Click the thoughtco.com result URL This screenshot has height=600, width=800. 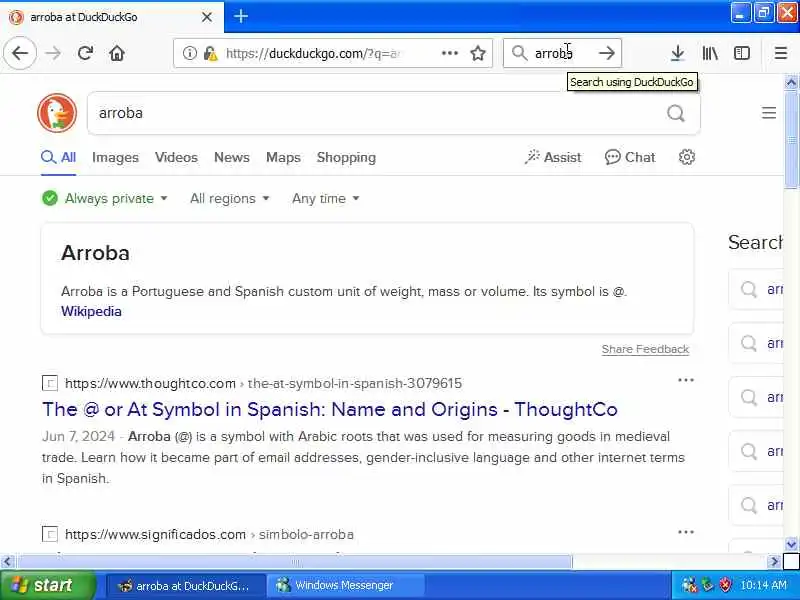[263, 383]
